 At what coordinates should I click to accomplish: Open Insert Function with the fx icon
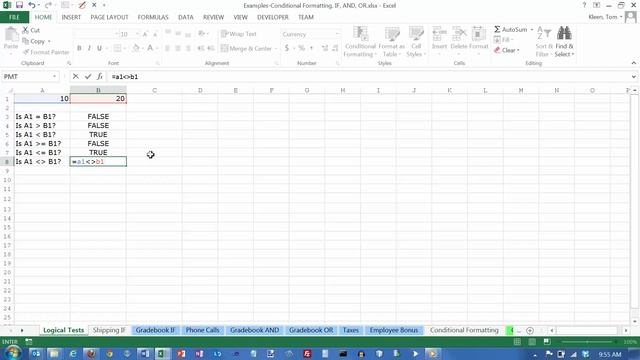100,76
